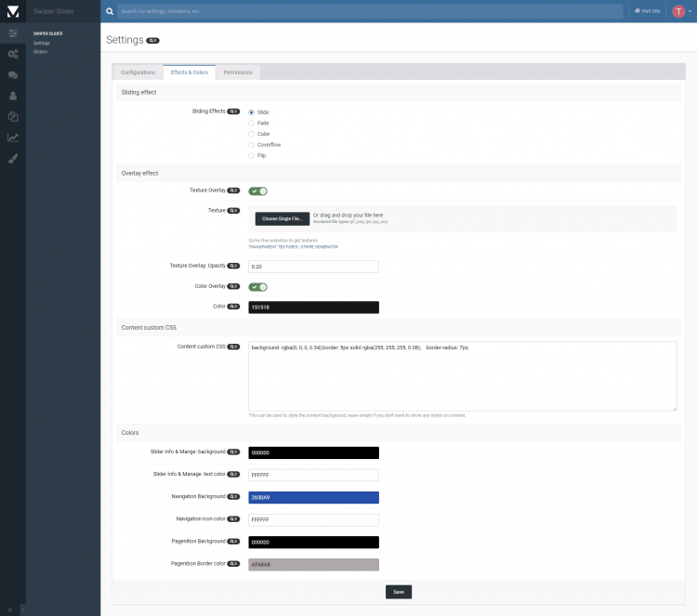Open the sliders/system settings sidebar icon
The height and width of the screenshot is (616, 697).
(x=13, y=33)
